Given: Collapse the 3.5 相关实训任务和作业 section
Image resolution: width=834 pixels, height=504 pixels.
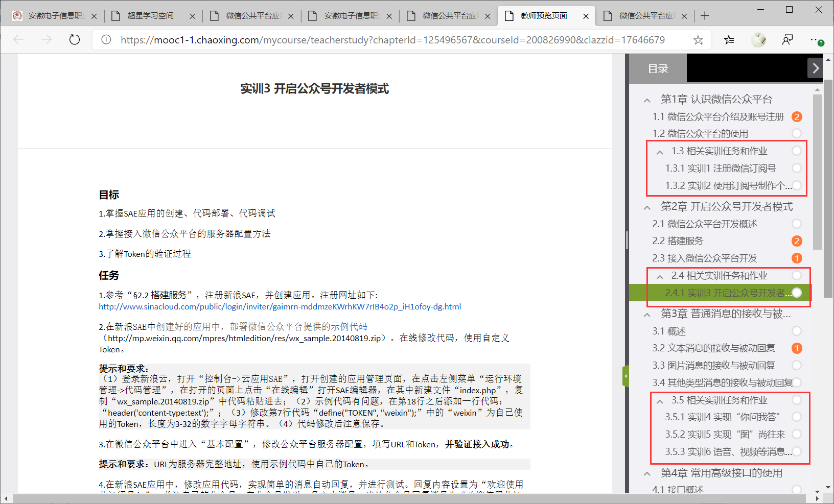Looking at the screenshot, I should click(660, 401).
